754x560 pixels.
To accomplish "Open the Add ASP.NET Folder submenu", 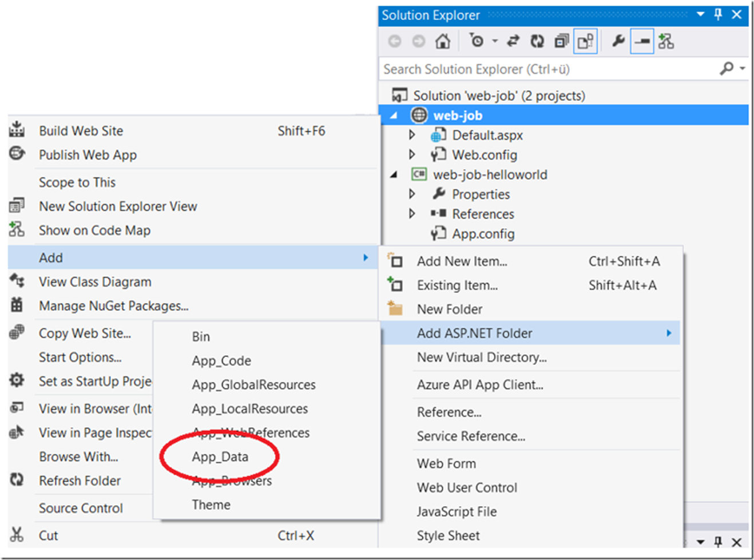I will pos(531,333).
